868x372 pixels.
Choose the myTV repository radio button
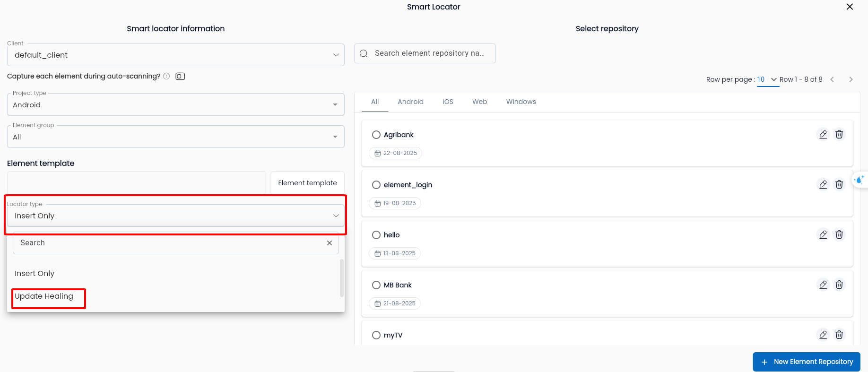tap(376, 336)
